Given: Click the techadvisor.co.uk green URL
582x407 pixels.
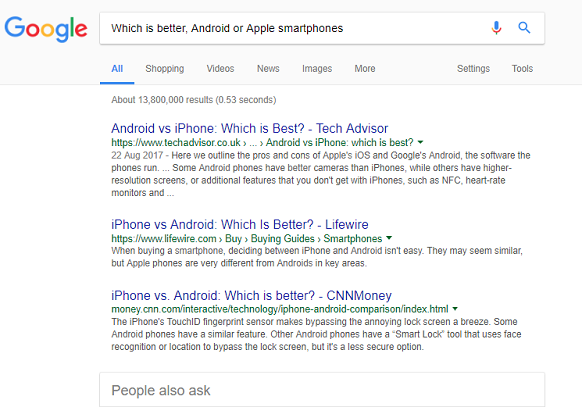Looking at the screenshot, I should 176,142.
